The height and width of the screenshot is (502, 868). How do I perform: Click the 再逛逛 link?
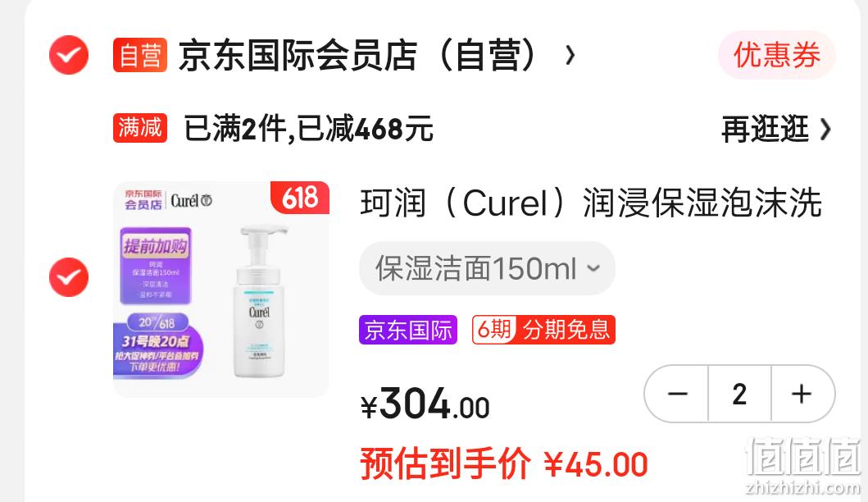point(765,129)
